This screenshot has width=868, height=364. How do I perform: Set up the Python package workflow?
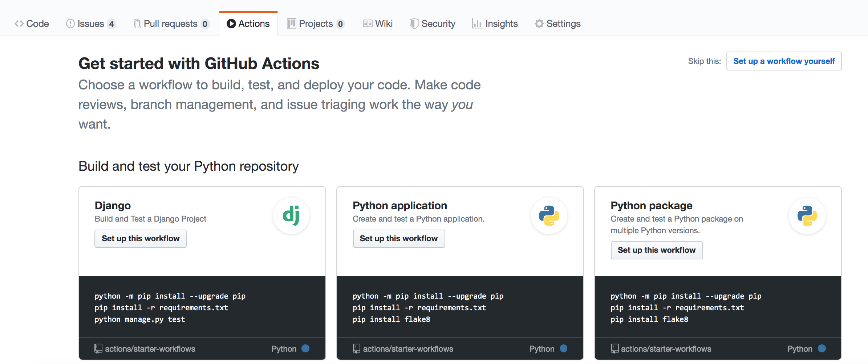657,250
